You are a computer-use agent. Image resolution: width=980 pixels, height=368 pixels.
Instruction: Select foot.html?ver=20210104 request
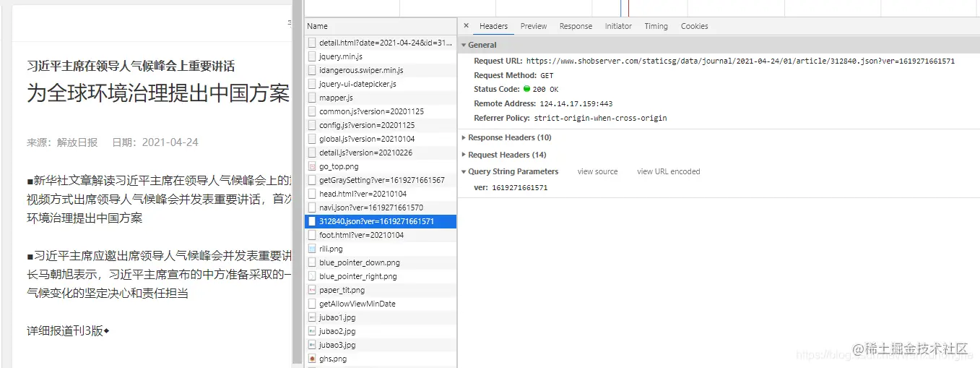(x=381, y=235)
